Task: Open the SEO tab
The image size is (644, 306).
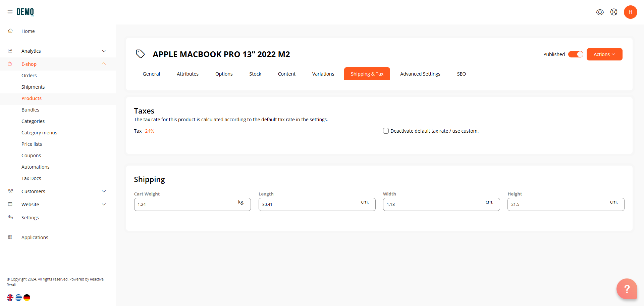Action: click(x=461, y=74)
